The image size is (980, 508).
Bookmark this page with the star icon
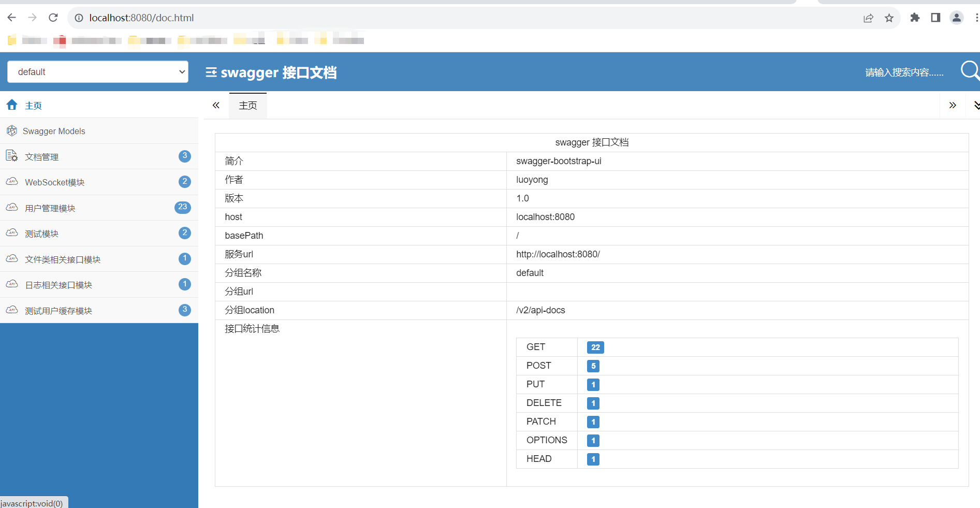pyautogui.click(x=889, y=18)
